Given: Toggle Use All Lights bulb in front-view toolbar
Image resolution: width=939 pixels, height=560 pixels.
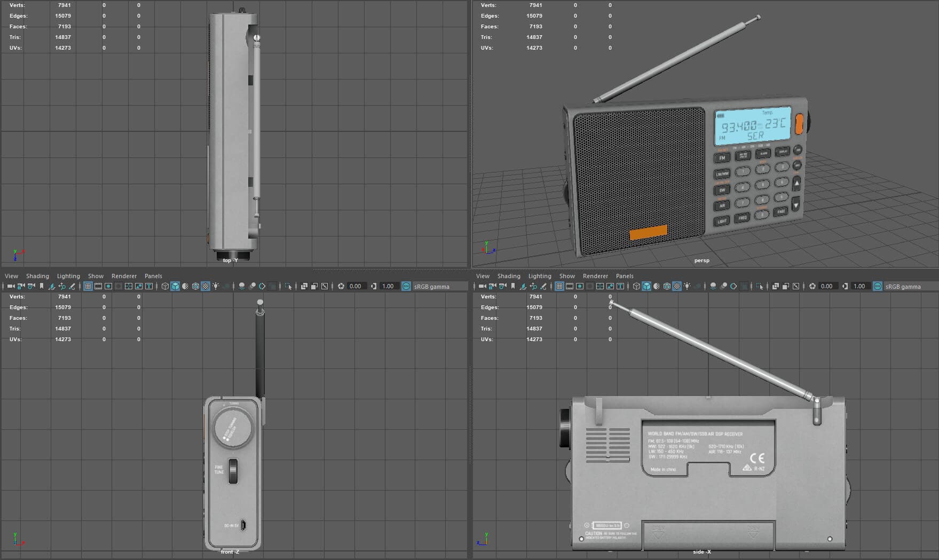Looking at the screenshot, I should pyautogui.click(x=216, y=286).
